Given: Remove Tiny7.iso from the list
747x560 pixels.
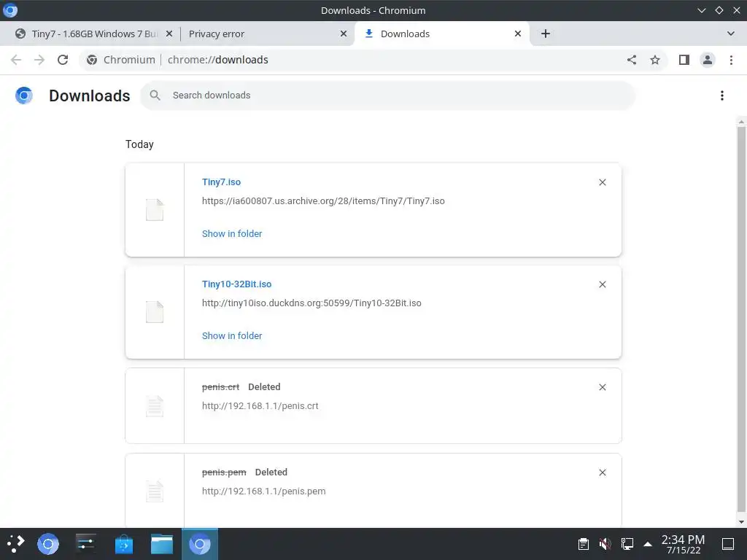Looking at the screenshot, I should click(x=602, y=182).
